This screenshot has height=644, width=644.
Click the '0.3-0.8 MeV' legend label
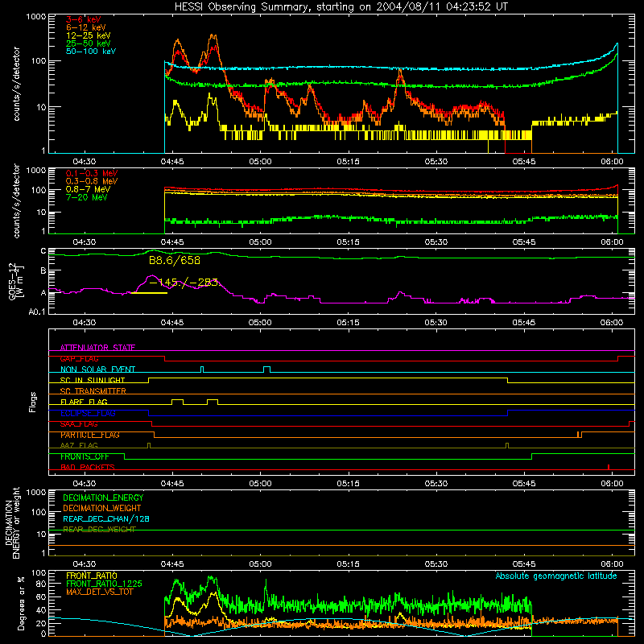point(92,181)
